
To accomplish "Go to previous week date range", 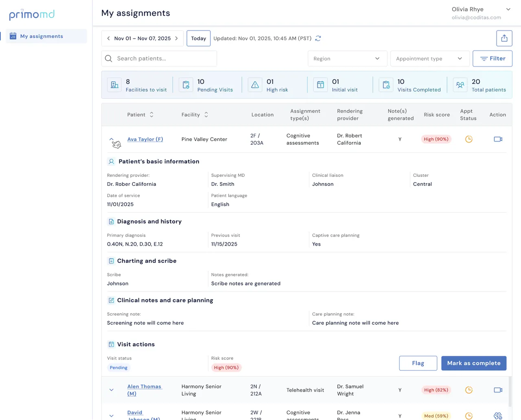I will (108, 38).
